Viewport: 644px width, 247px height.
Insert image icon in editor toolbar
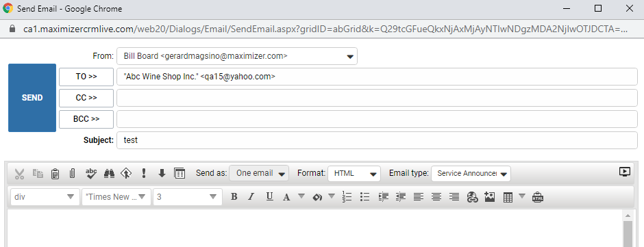(490, 197)
